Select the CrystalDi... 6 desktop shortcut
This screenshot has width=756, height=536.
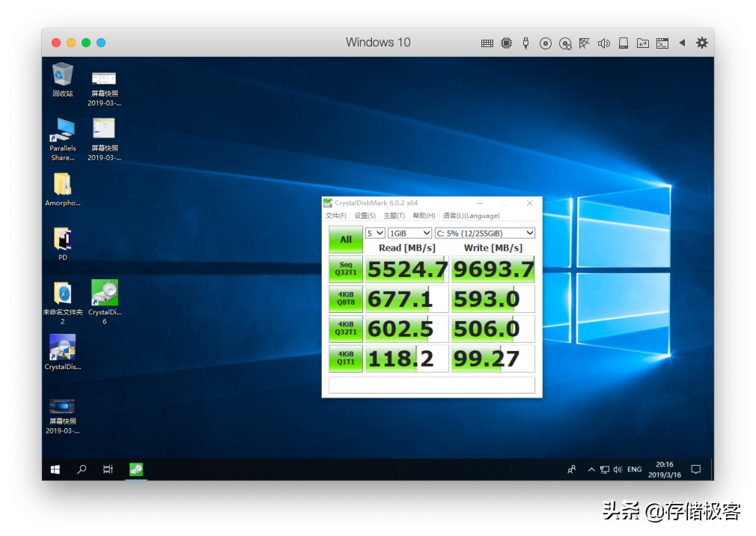click(x=105, y=302)
